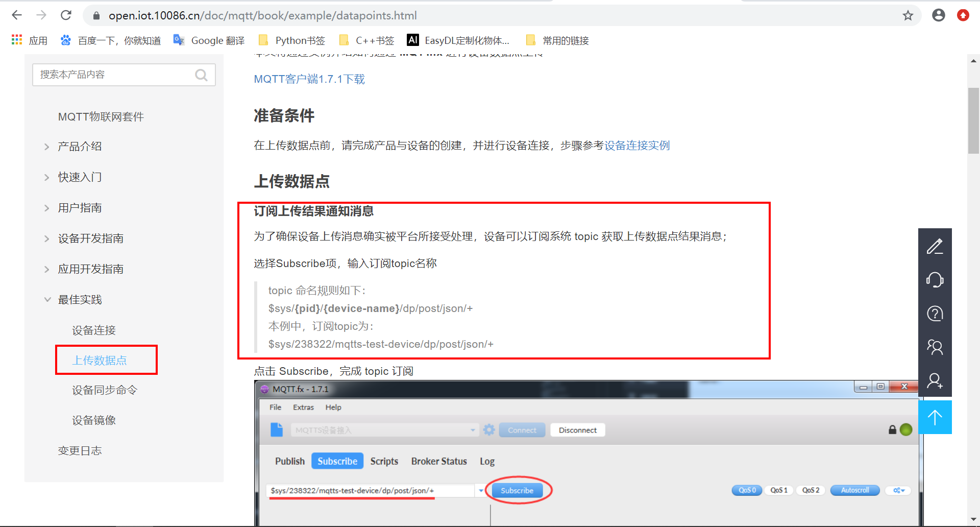This screenshot has height=527, width=980.
Task: Click the address bar URL
Action: (x=262, y=16)
